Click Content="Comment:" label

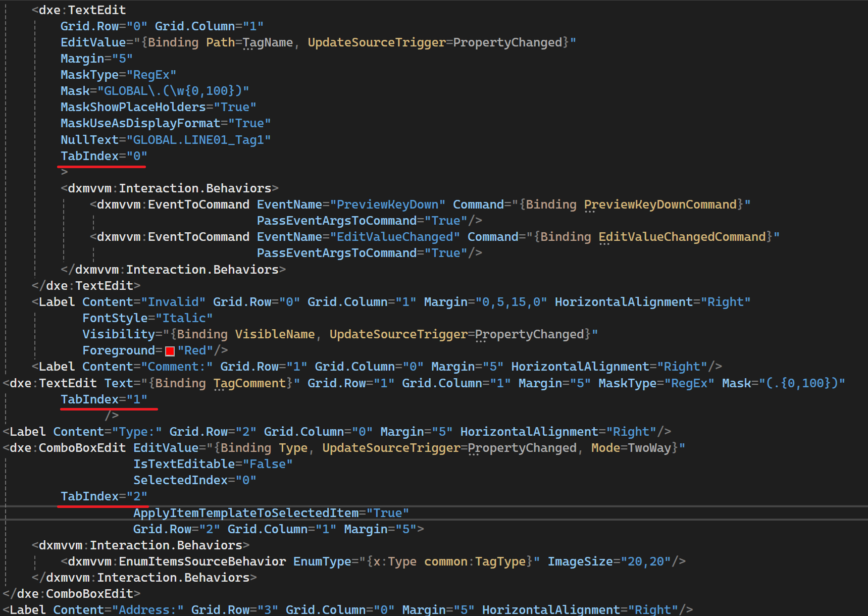[x=147, y=367]
